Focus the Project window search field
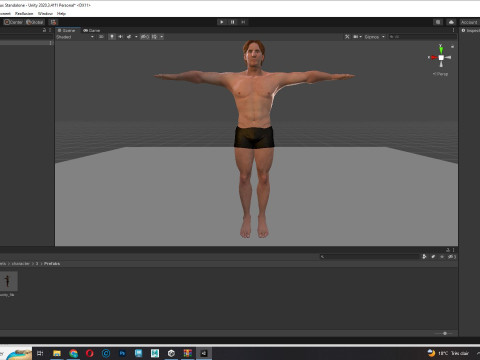 click(x=369, y=256)
